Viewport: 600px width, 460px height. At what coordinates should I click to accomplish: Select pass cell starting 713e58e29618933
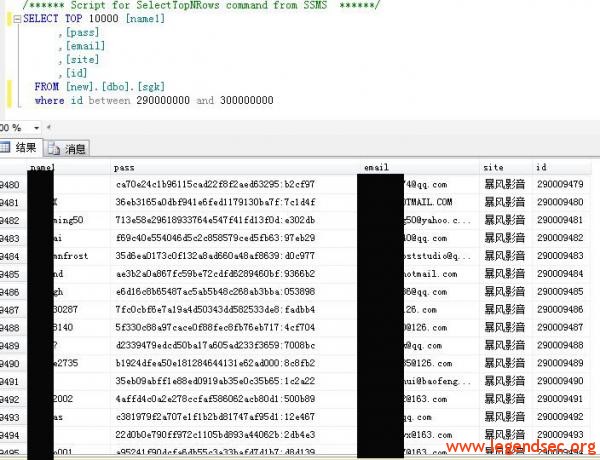coord(235,220)
